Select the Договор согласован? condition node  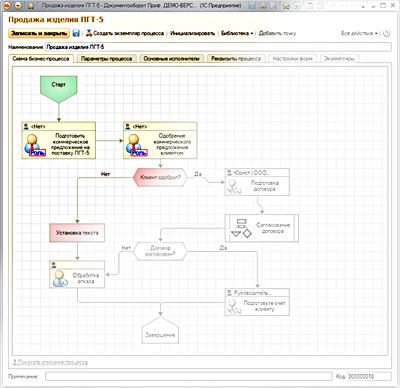point(160,251)
